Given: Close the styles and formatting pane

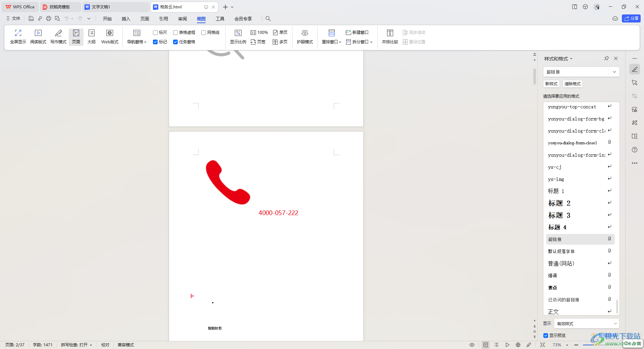Looking at the screenshot, I should (x=616, y=58).
